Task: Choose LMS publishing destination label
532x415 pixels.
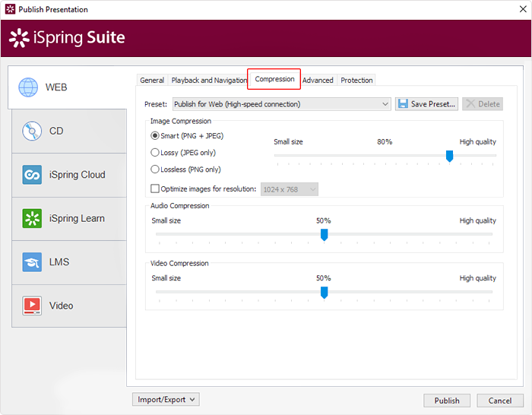Action: coord(59,262)
